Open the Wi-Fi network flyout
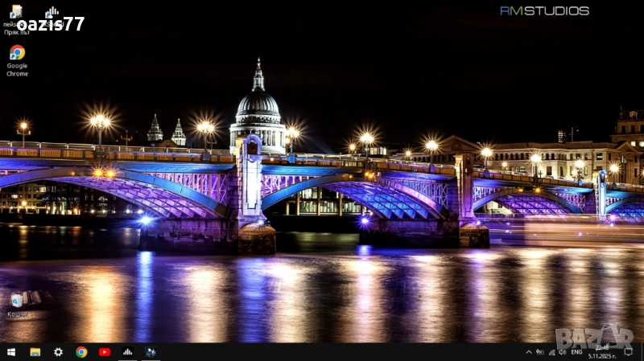The width and height of the screenshot is (644, 361). tap(551, 352)
